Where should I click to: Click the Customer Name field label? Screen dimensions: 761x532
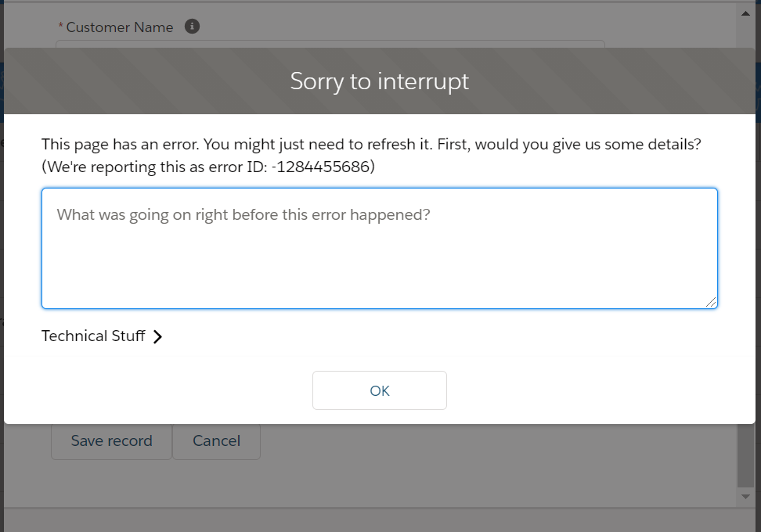tap(119, 27)
